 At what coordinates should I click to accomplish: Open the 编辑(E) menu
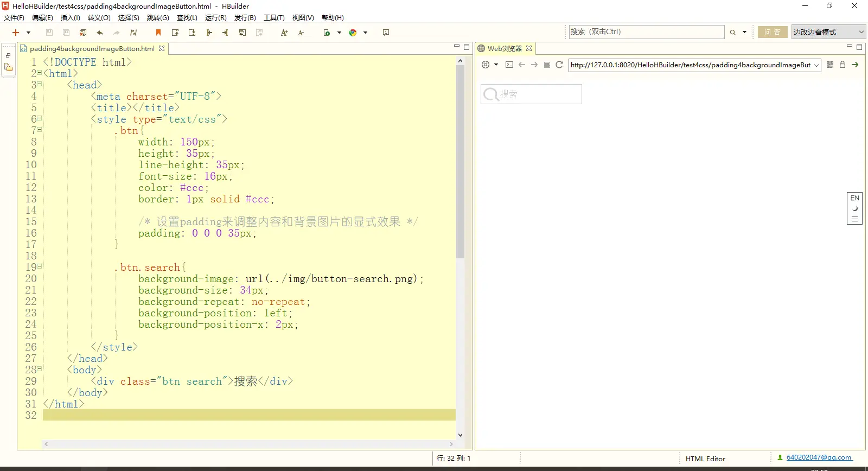point(42,18)
